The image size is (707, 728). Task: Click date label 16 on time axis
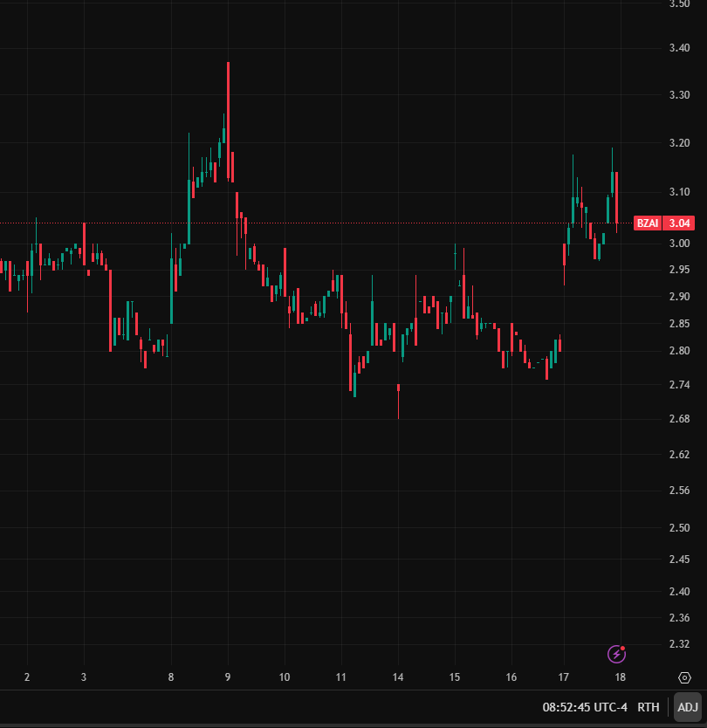coord(511,677)
